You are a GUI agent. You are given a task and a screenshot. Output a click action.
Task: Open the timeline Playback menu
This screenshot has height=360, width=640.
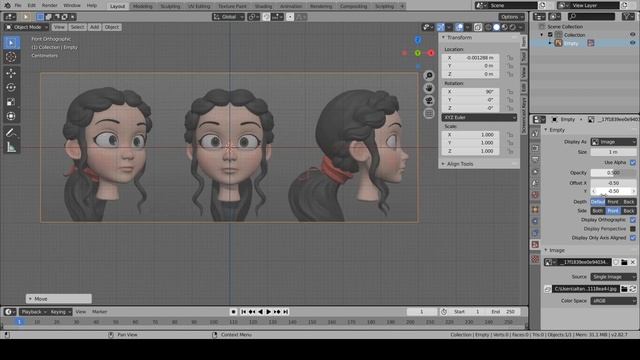coord(33,312)
